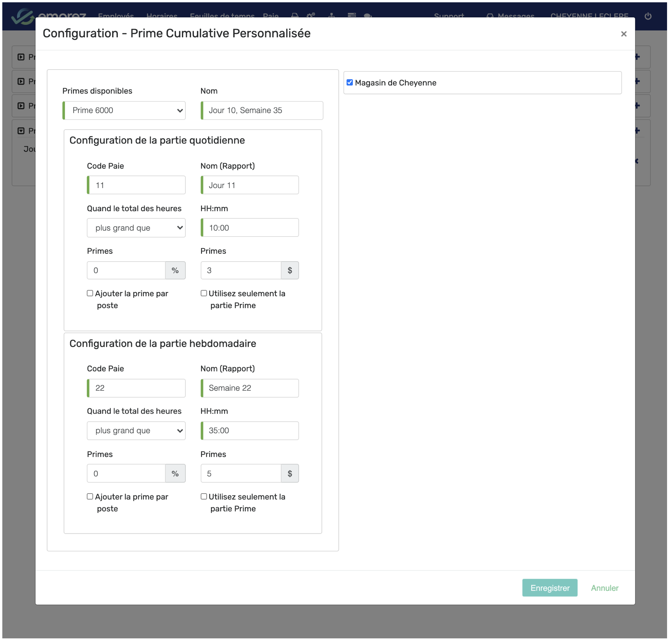The image size is (672, 642).
Task: Click the Annuler link
Action: pos(604,588)
